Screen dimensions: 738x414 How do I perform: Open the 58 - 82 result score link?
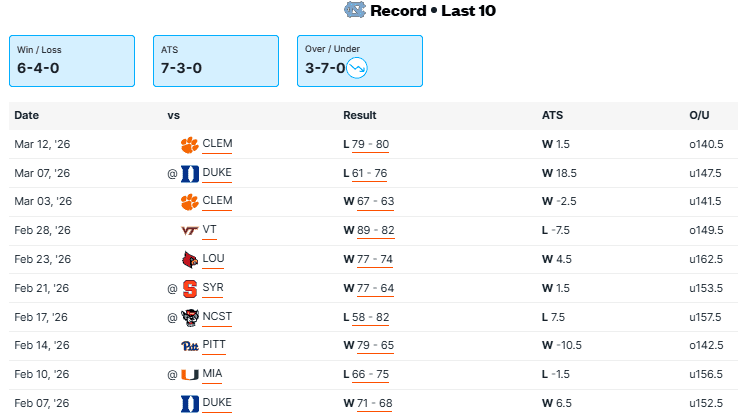pyautogui.click(x=370, y=317)
